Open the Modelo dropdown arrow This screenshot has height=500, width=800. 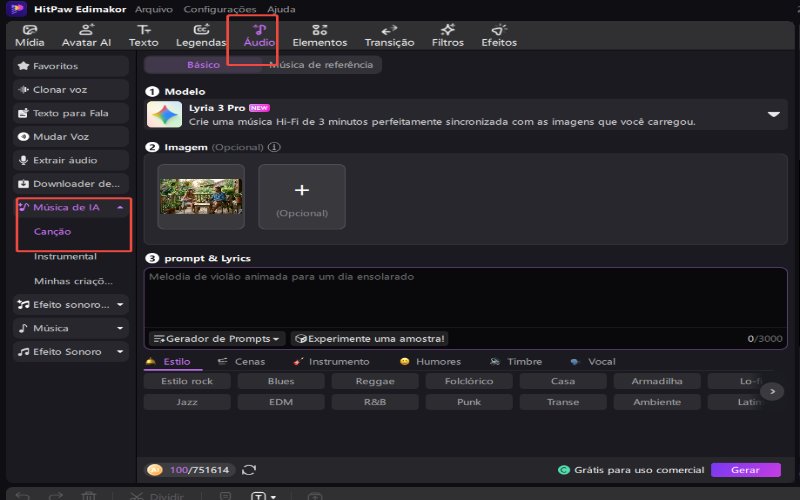click(773, 114)
